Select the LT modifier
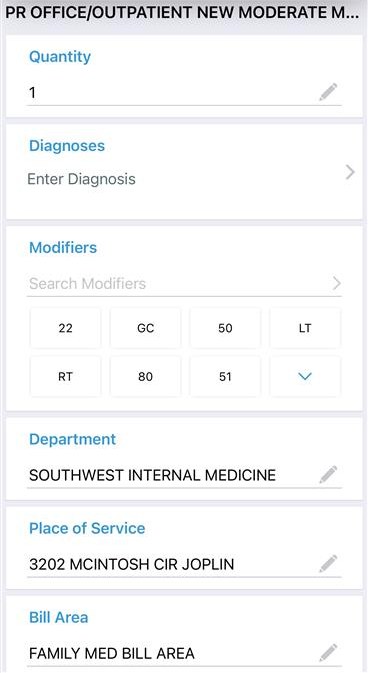 (x=305, y=328)
